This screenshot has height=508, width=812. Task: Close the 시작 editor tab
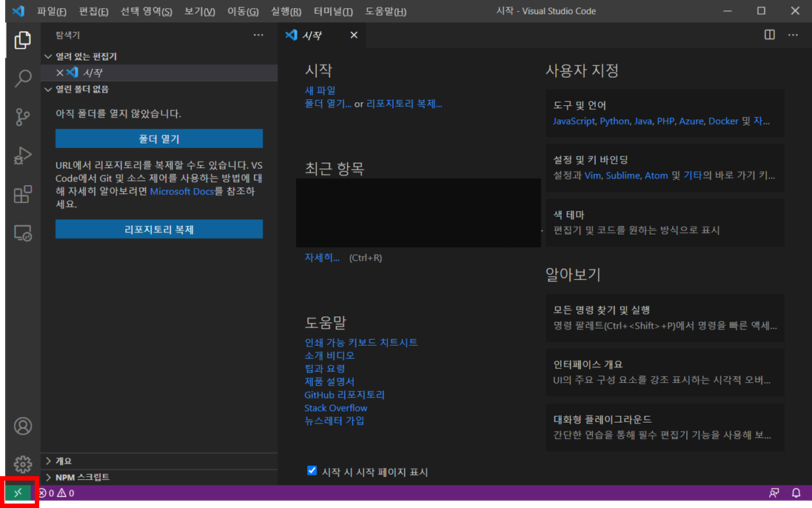tap(354, 35)
